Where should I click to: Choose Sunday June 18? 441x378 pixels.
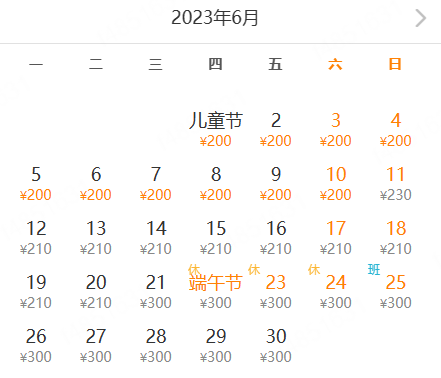396,237
